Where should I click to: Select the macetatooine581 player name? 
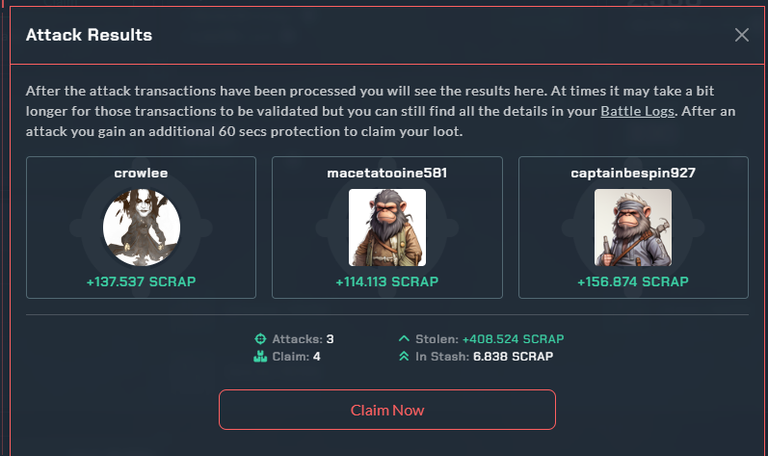[387, 173]
